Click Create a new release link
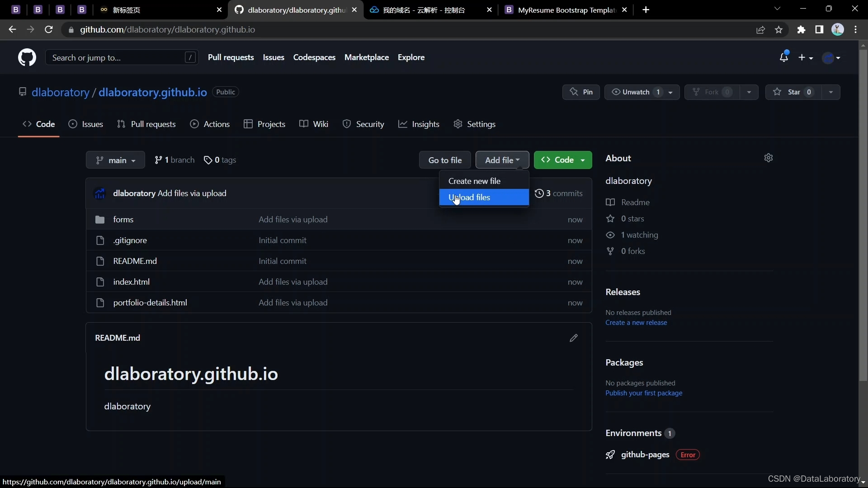The width and height of the screenshot is (868, 488). tap(636, 323)
